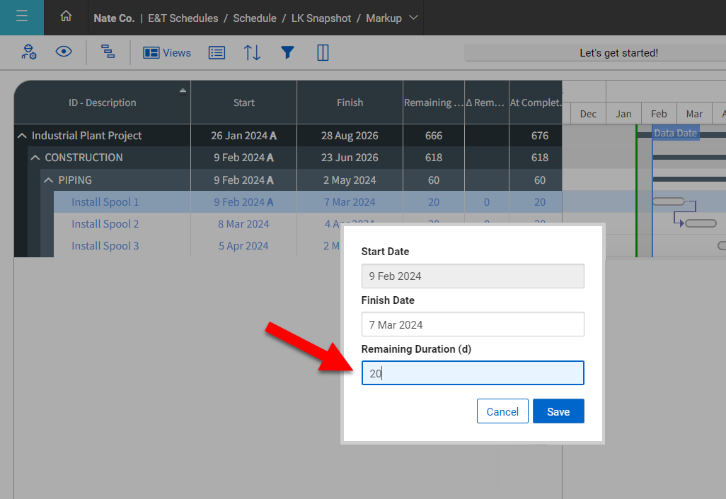726x499 pixels.
Task: Click the schedule settings gear icon
Action: [x=29, y=52]
